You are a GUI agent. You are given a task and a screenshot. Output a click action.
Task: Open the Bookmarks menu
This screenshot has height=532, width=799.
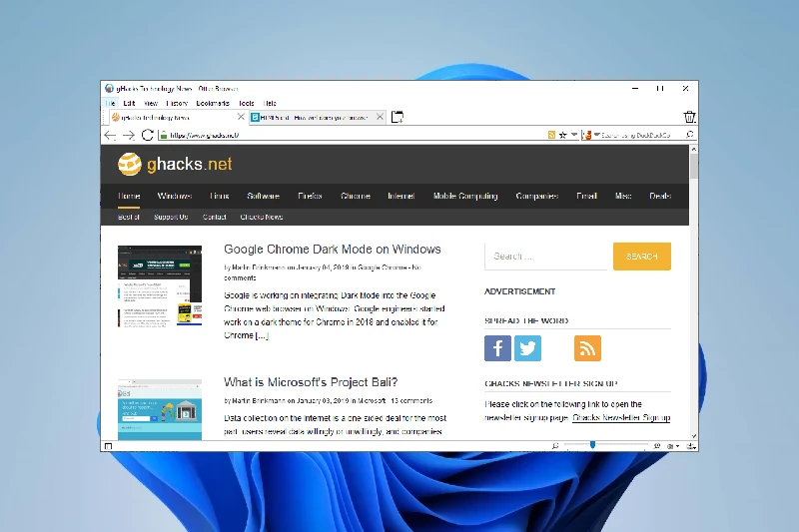pos(213,103)
